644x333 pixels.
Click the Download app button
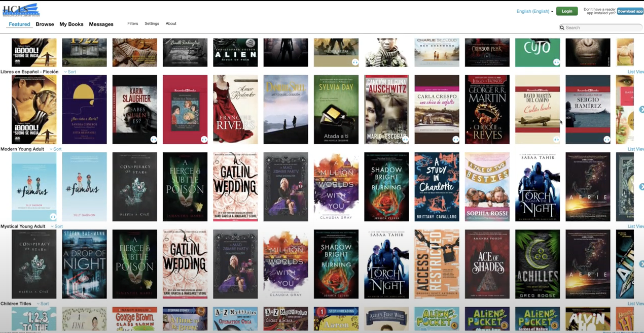(x=630, y=11)
